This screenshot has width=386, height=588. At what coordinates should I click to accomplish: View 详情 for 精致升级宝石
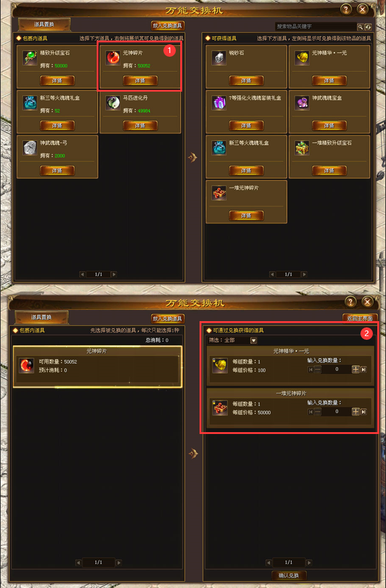coord(57,80)
